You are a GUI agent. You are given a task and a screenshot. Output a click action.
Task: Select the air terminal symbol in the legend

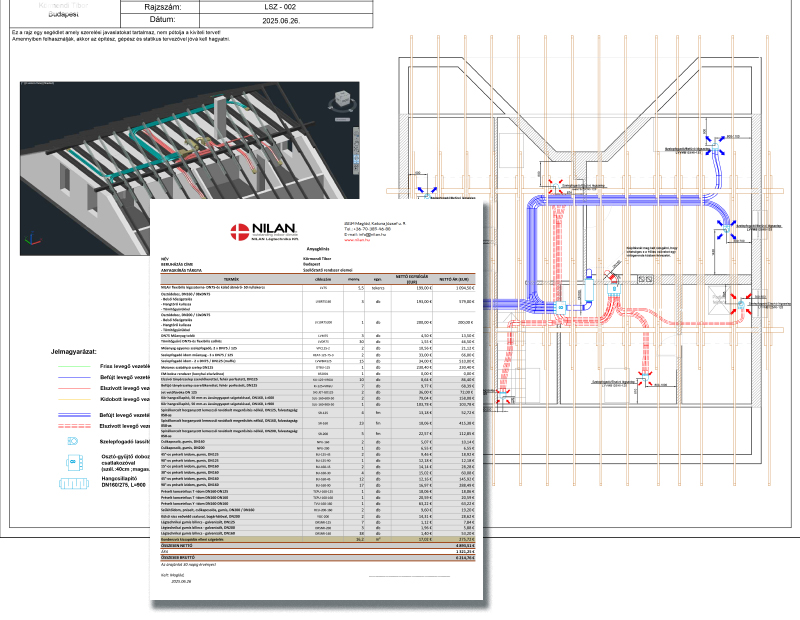coord(73,441)
